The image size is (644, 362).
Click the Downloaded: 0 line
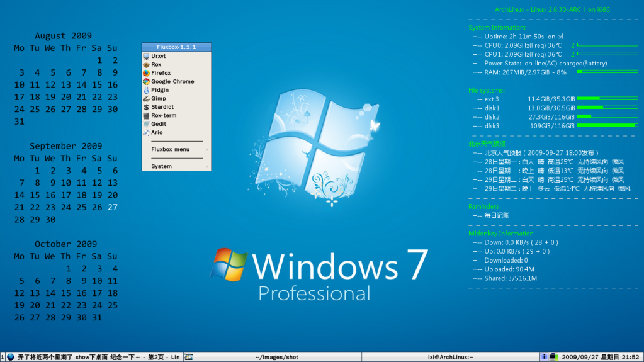(x=500, y=261)
